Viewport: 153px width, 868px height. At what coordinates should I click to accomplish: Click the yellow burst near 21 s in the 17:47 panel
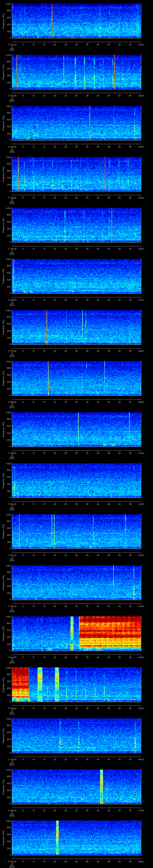(57, 838)
